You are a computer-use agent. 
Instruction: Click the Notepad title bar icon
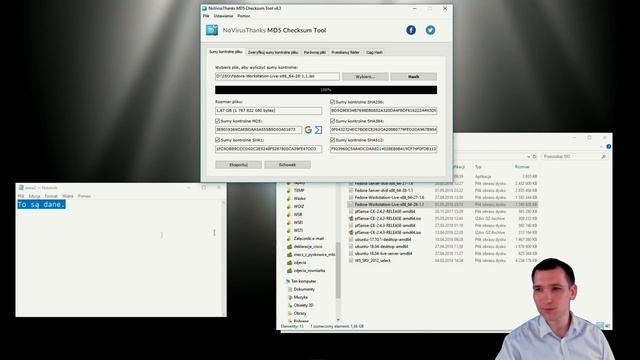pos(21,188)
